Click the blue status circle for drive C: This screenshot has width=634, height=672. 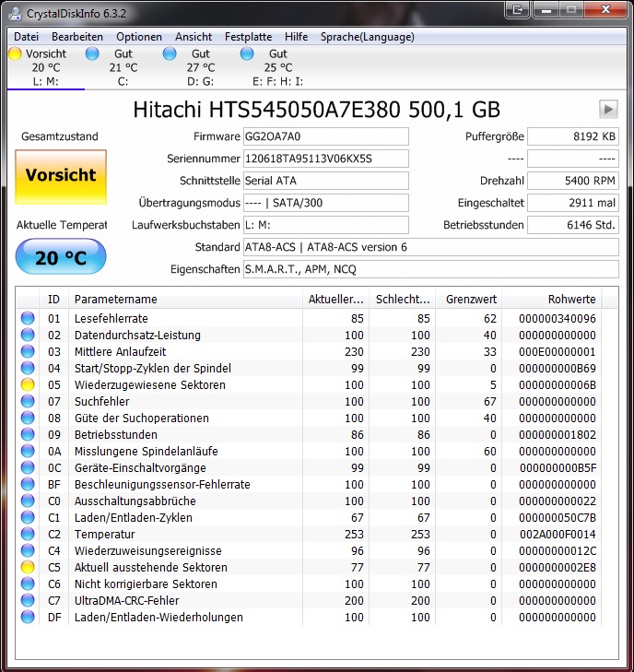[92, 53]
